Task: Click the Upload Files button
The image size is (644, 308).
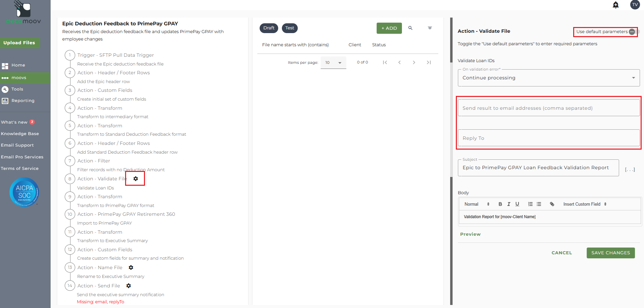Action: pos(20,43)
